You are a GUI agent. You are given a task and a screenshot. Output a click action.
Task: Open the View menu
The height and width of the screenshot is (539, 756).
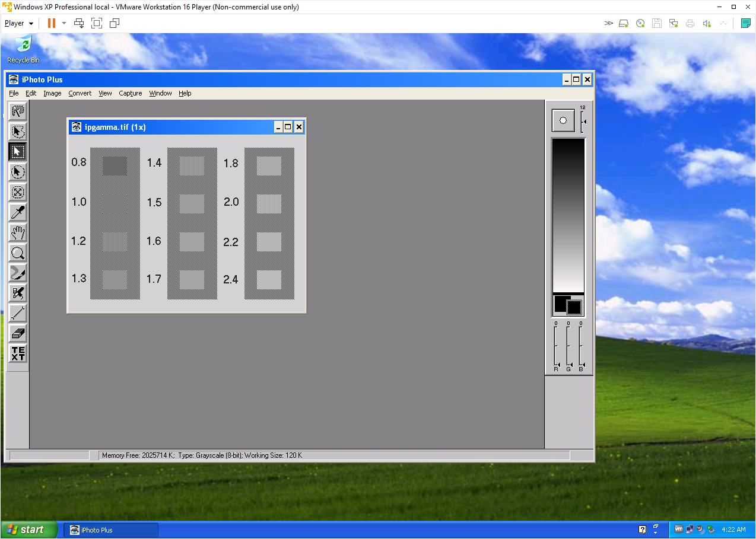pyautogui.click(x=105, y=93)
